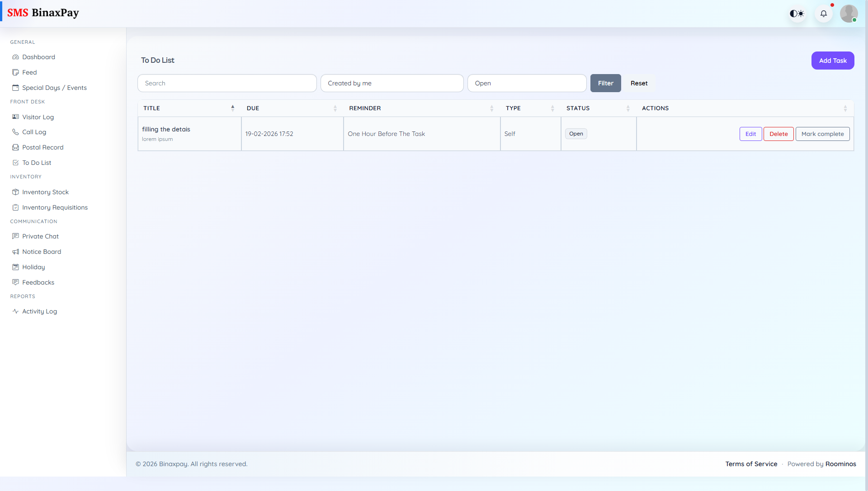The width and height of the screenshot is (868, 491).
Task: Open the Open status filter dropdown
Action: point(527,83)
